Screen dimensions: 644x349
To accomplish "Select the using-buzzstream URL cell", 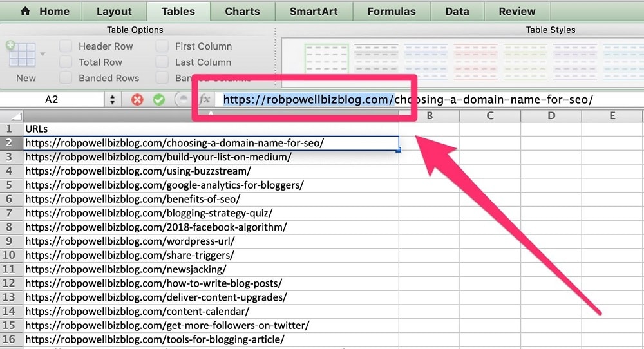I will [211, 171].
